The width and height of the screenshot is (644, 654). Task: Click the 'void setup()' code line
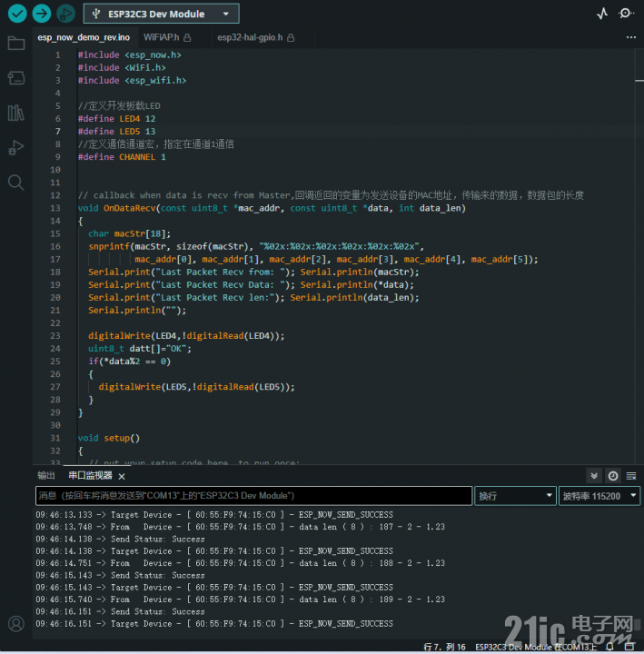(109, 439)
